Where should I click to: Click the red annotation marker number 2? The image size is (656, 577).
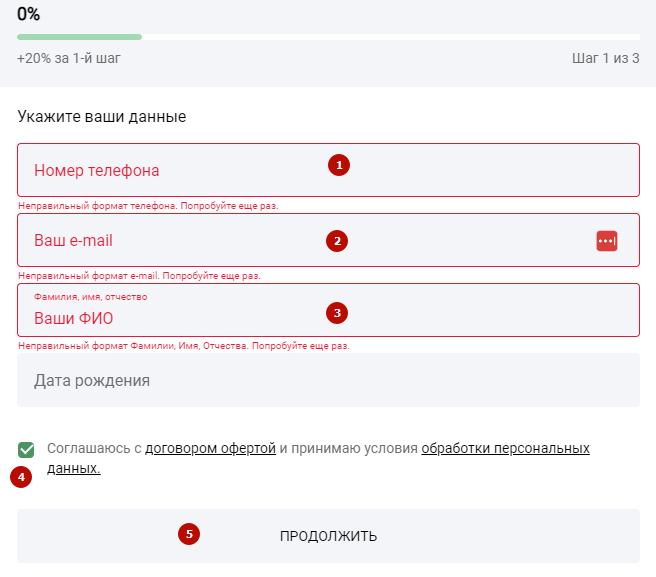pos(337,241)
